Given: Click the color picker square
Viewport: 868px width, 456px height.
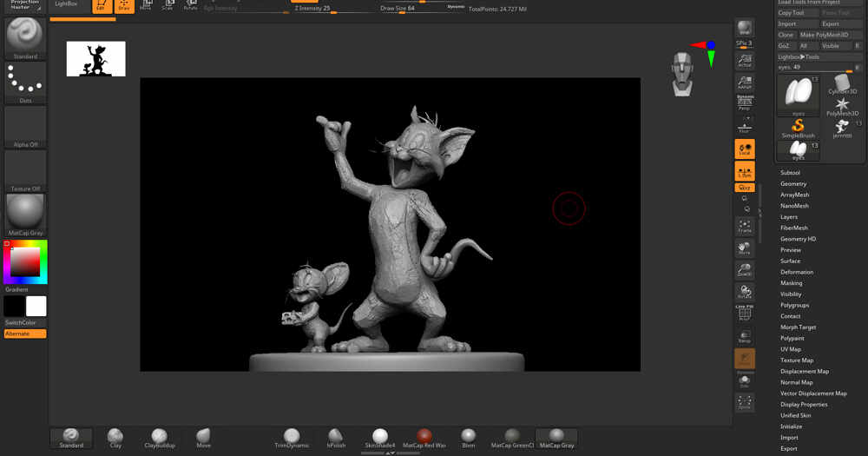Looking at the screenshot, I should [25, 261].
